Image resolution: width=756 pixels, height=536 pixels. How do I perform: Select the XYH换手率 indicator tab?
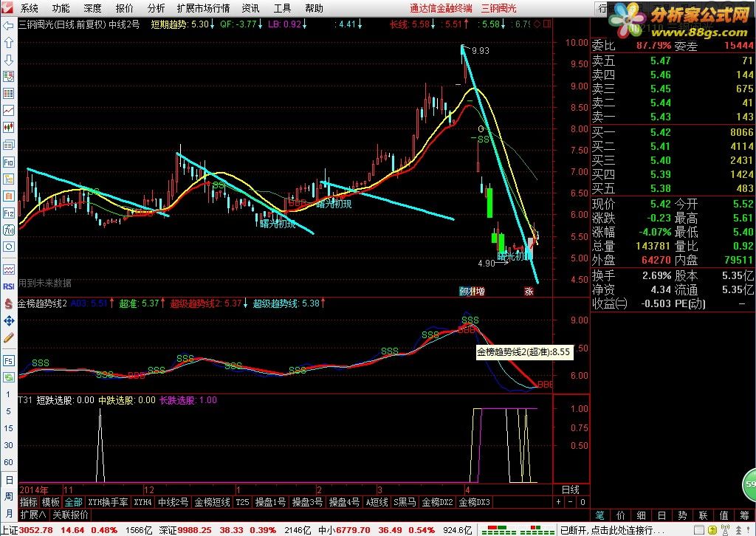coord(108,502)
